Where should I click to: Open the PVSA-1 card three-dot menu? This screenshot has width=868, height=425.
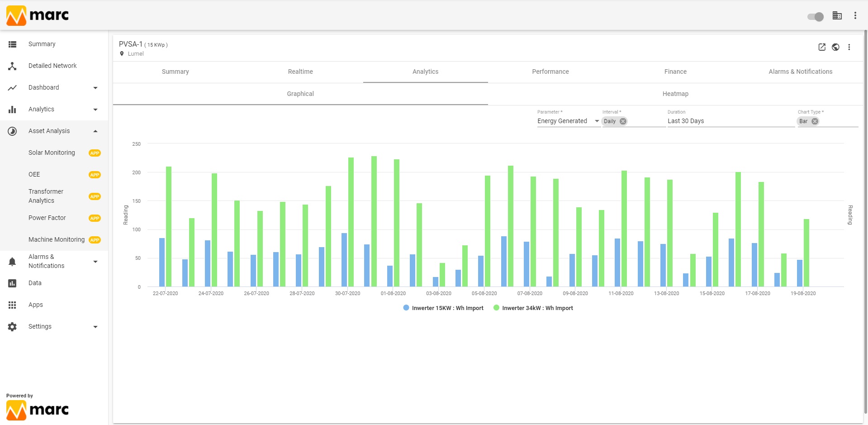[x=849, y=47]
